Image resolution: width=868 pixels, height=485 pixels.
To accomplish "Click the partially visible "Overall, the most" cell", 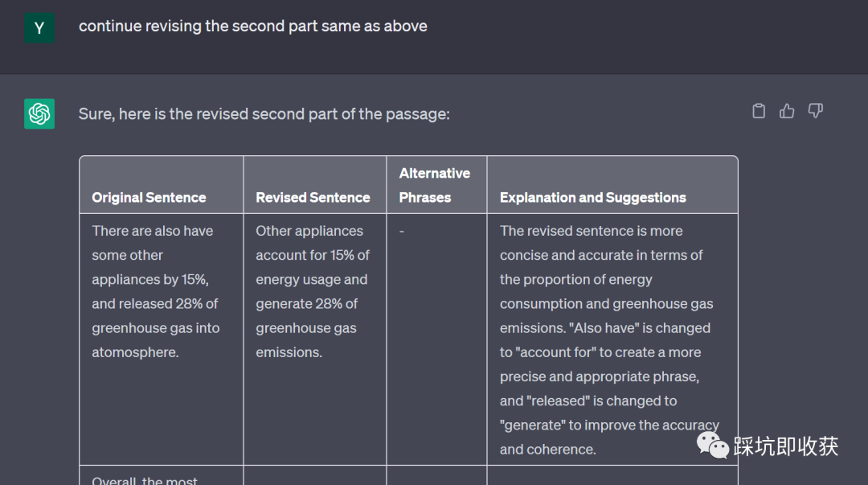I will pyautogui.click(x=145, y=480).
